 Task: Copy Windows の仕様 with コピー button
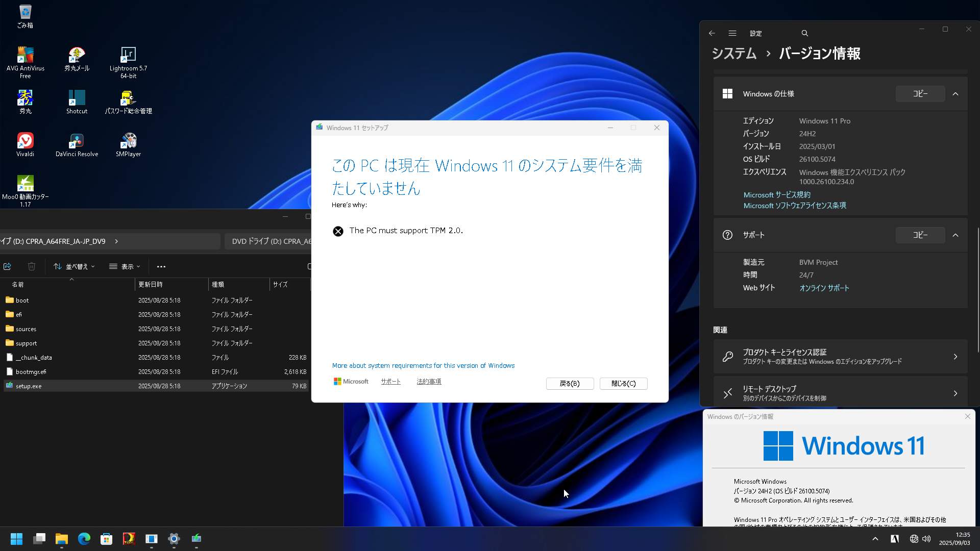coord(920,94)
